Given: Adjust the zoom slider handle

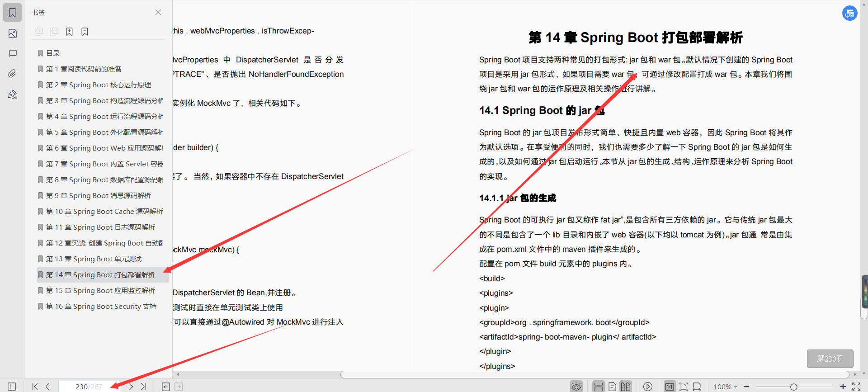Looking at the screenshot, I should (793, 387).
